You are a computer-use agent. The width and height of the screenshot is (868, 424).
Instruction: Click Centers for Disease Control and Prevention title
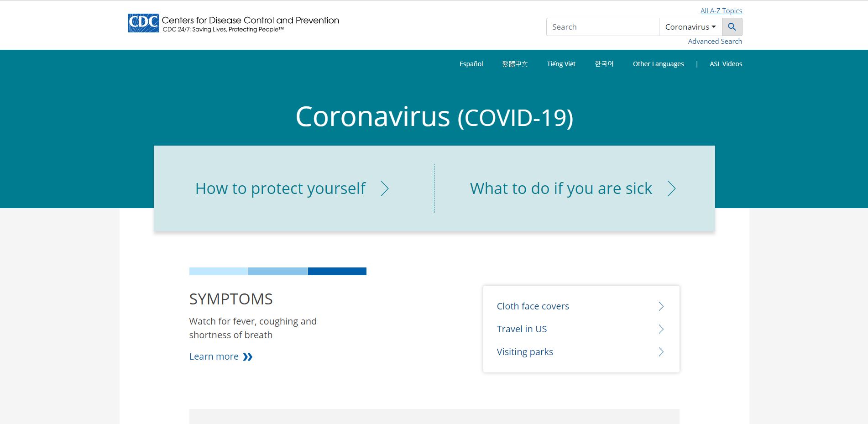coord(251,20)
